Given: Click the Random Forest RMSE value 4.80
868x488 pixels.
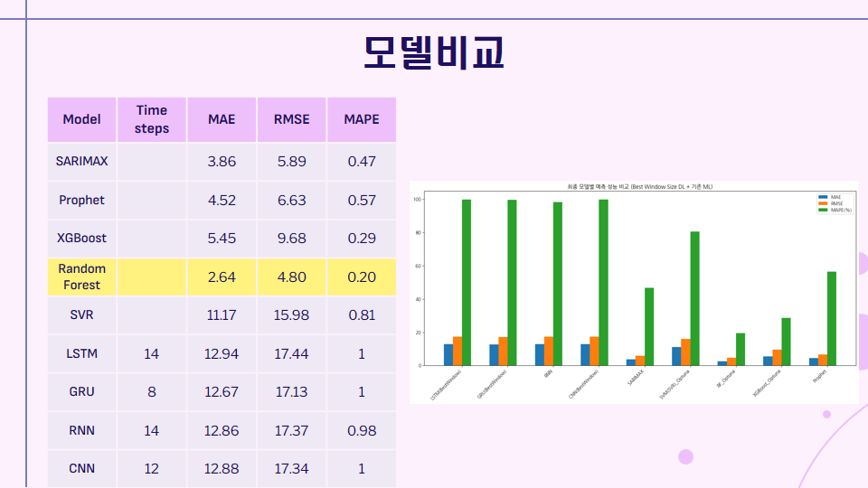Looking at the screenshot, I should (292, 277).
